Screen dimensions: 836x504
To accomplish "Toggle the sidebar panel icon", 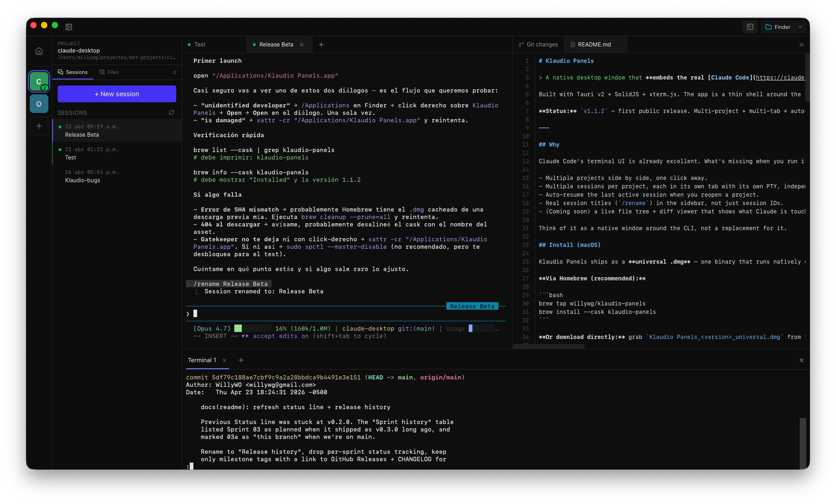I will (69, 27).
